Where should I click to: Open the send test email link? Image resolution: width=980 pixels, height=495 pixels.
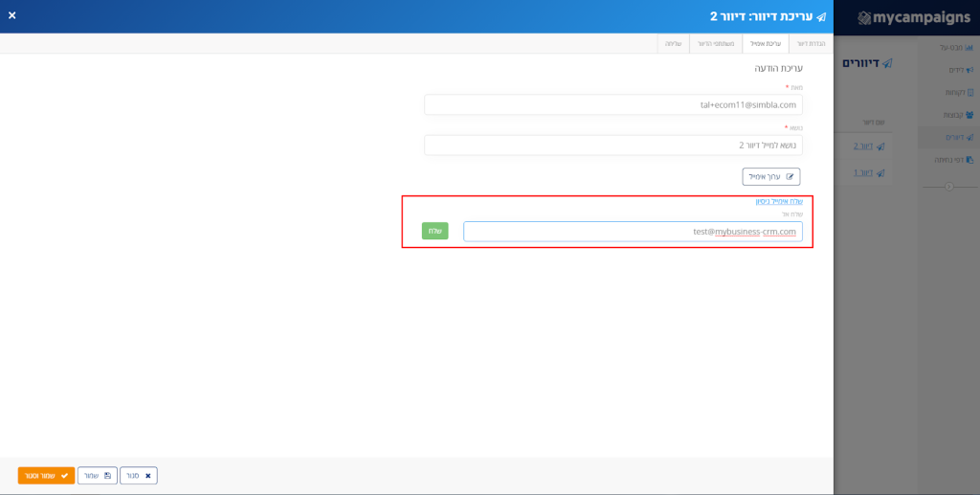coord(779,201)
